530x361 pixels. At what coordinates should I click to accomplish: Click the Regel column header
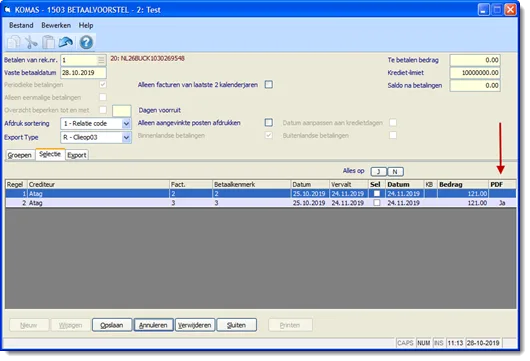pyautogui.click(x=16, y=185)
